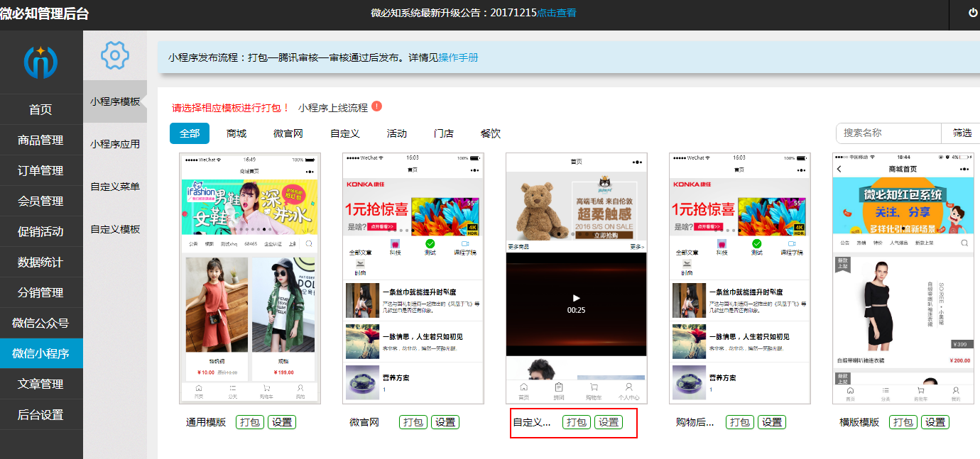980x459 pixels.
Task: Switch to the 微官网 category tab
Action: (x=288, y=133)
